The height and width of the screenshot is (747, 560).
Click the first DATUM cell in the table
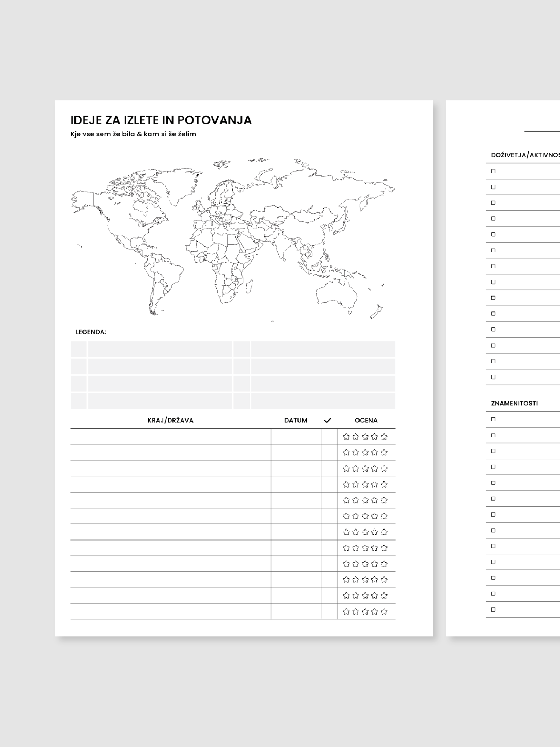[296, 437]
